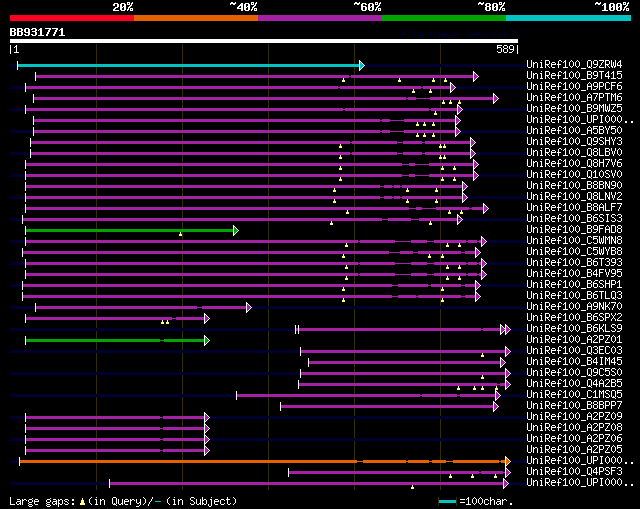
Task: Select the UniRef100_Q3EC03 label
Action: tap(574, 351)
